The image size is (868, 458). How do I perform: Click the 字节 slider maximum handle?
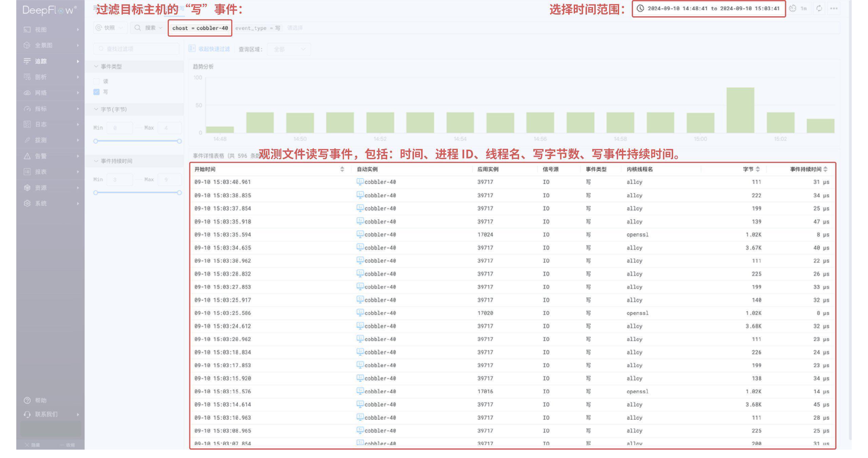[x=179, y=141]
